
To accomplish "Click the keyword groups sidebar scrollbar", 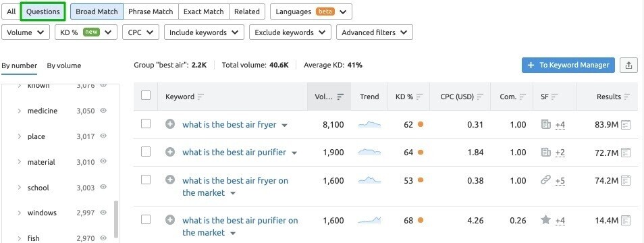I will coord(116,219).
